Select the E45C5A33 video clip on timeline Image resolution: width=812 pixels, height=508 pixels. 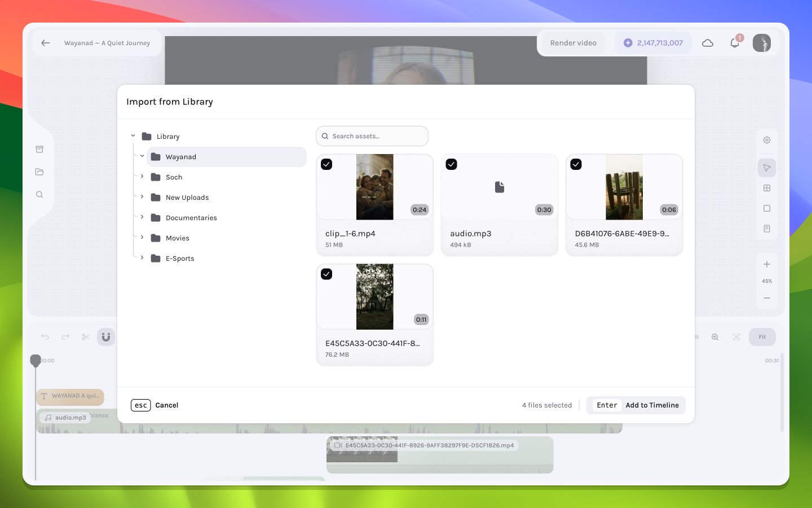point(440,454)
